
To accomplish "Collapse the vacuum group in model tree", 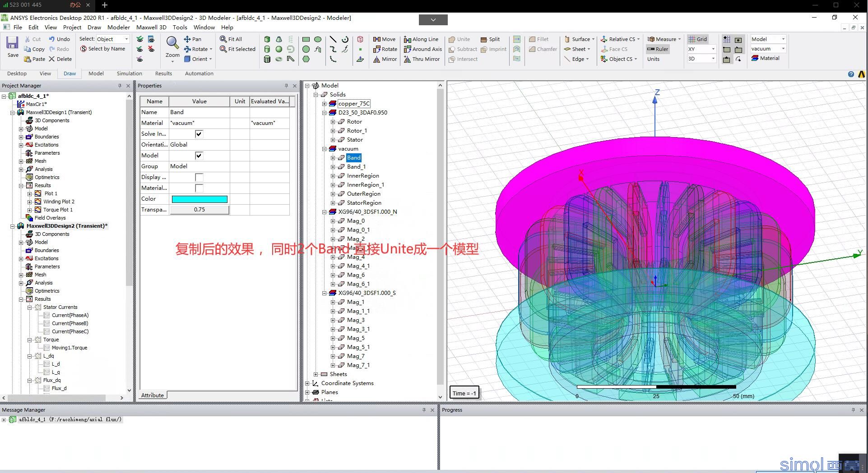I will (x=324, y=149).
